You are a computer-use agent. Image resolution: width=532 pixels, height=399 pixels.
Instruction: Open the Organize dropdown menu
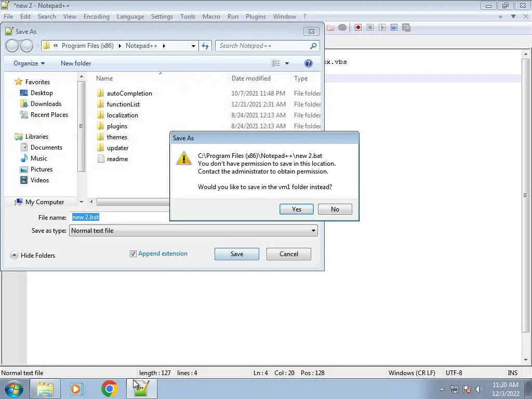pyautogui.click(x=29, y=63)
